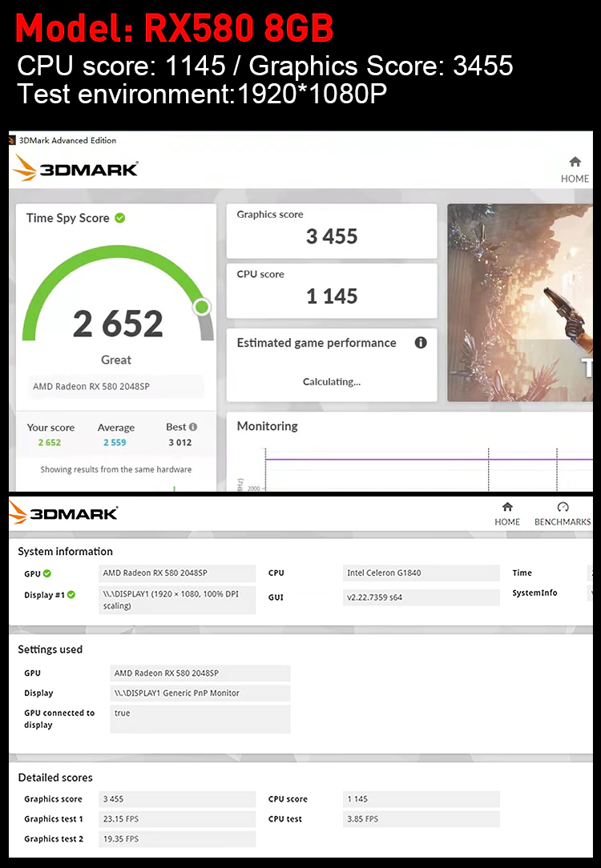Click the 'true' value for GPU connected to display

click(200, 718)
